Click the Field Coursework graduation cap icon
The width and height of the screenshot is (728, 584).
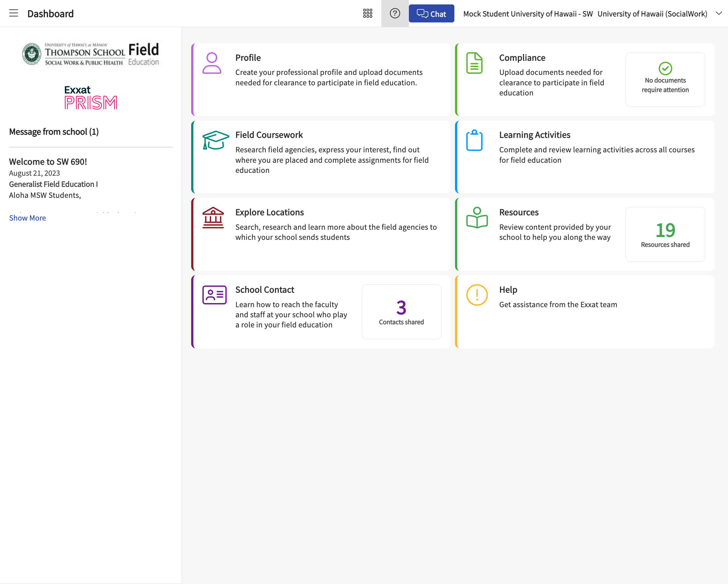tap(215, 140)
